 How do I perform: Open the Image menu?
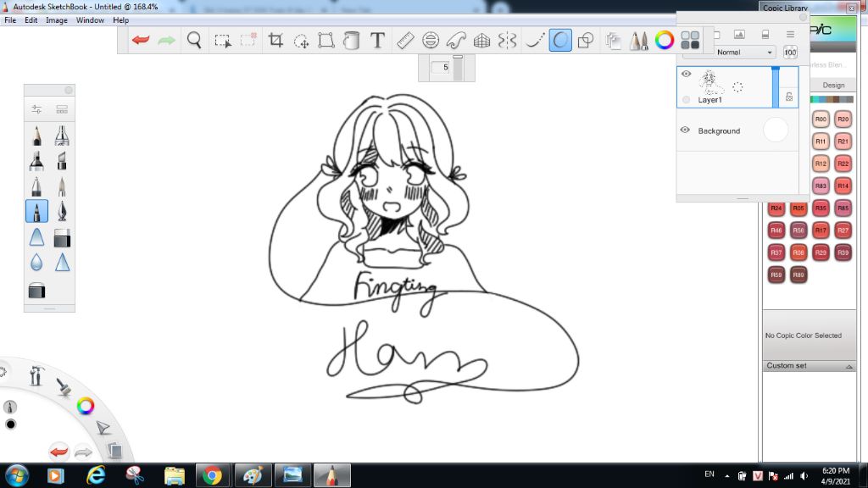(x=57, y=20)
